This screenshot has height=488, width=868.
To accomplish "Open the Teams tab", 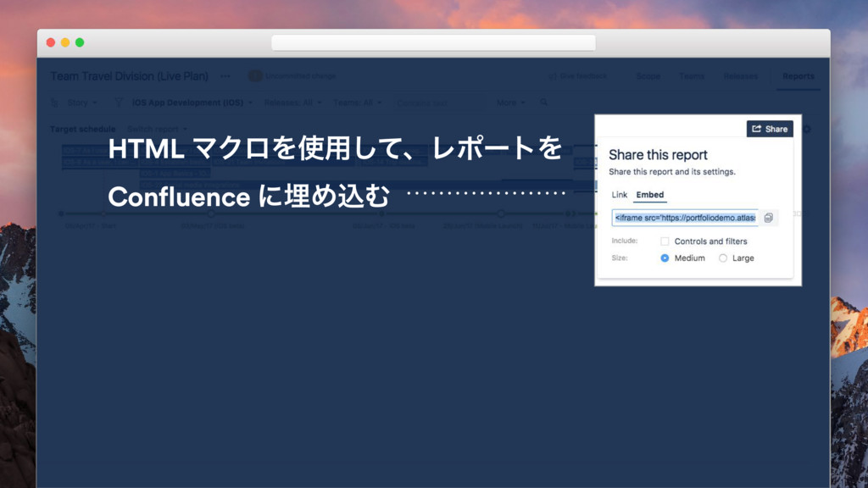I will tap(692, 76).
